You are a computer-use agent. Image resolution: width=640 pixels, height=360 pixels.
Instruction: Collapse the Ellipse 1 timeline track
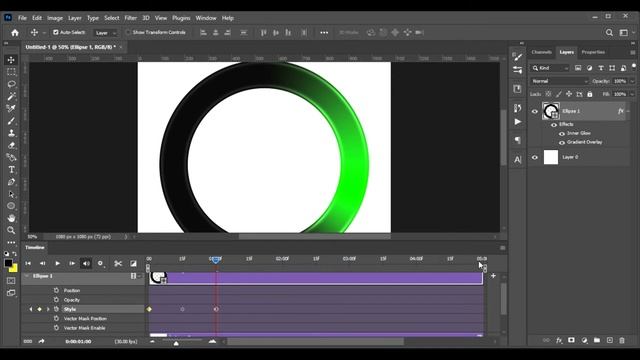point(27,276)
